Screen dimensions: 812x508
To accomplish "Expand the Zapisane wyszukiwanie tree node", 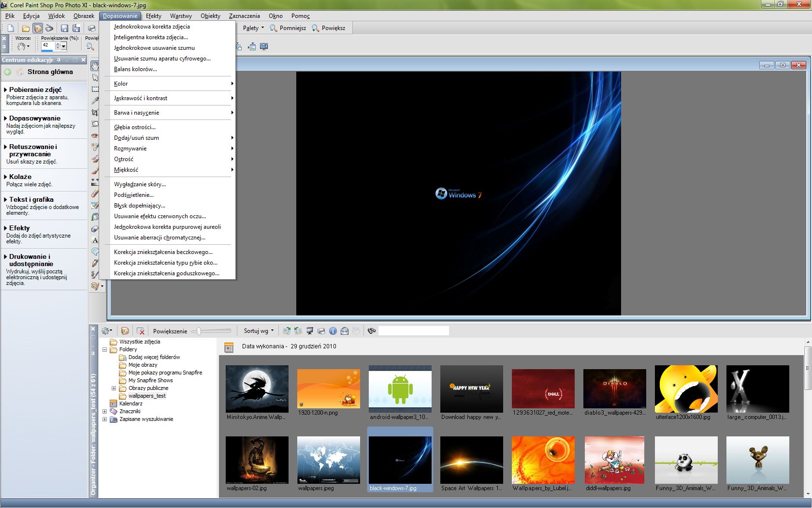I will [105, 419].
